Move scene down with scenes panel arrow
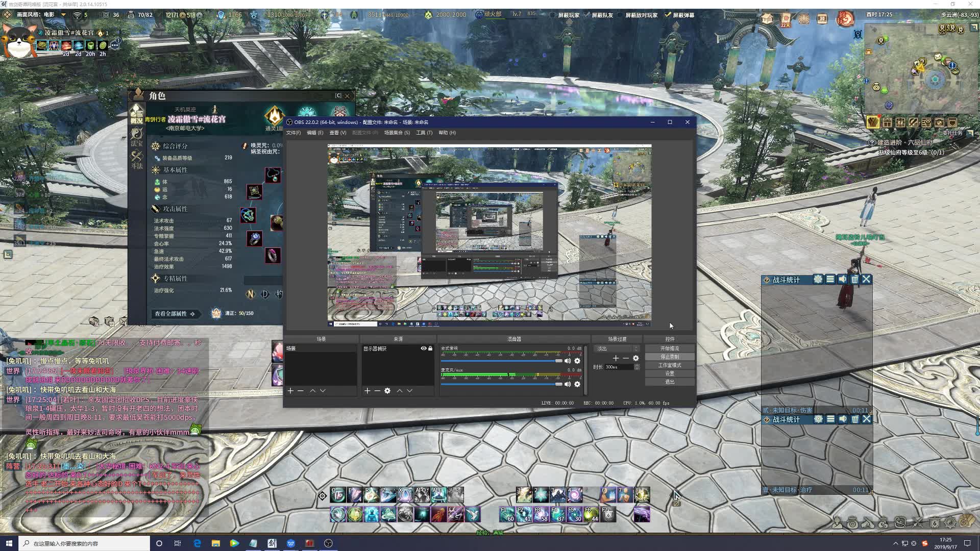Image resolution: width=980 pixels, height=551 pixels. pos(323,391)
